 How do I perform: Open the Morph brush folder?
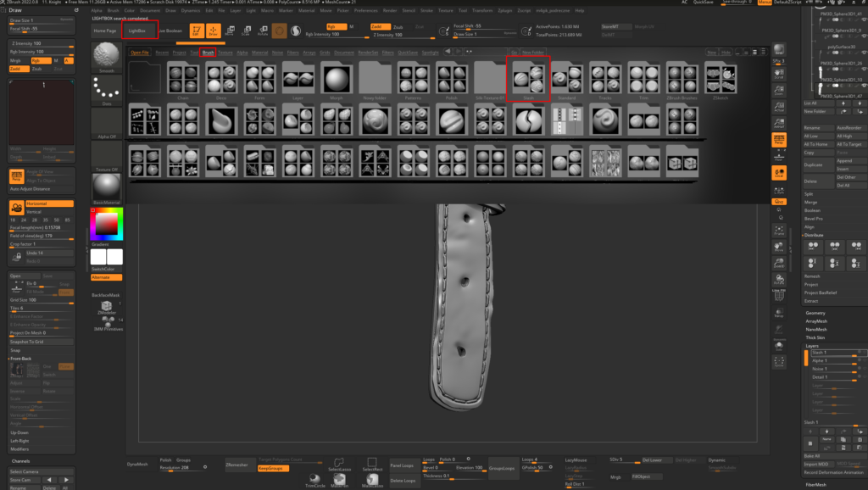tap(336, 81)
